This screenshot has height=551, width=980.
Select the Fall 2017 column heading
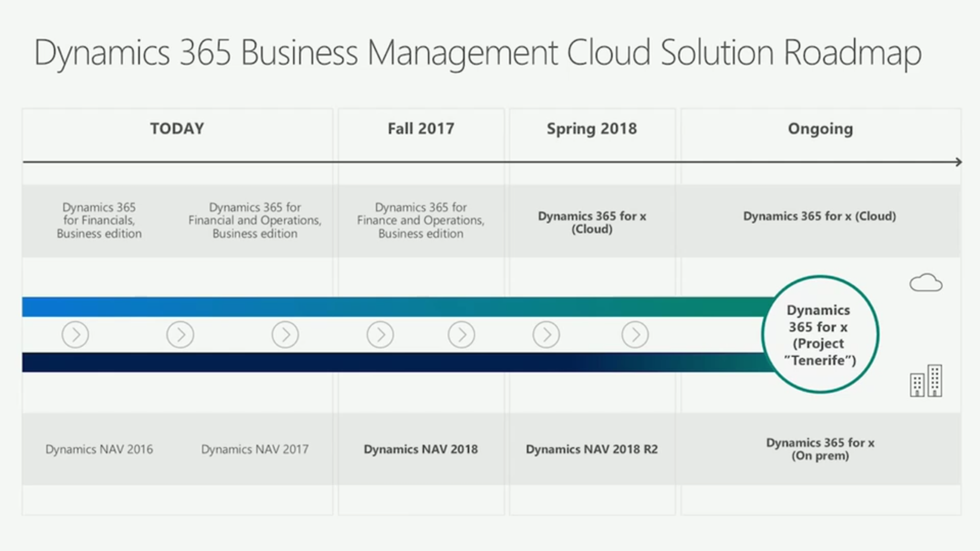[421, 129]
